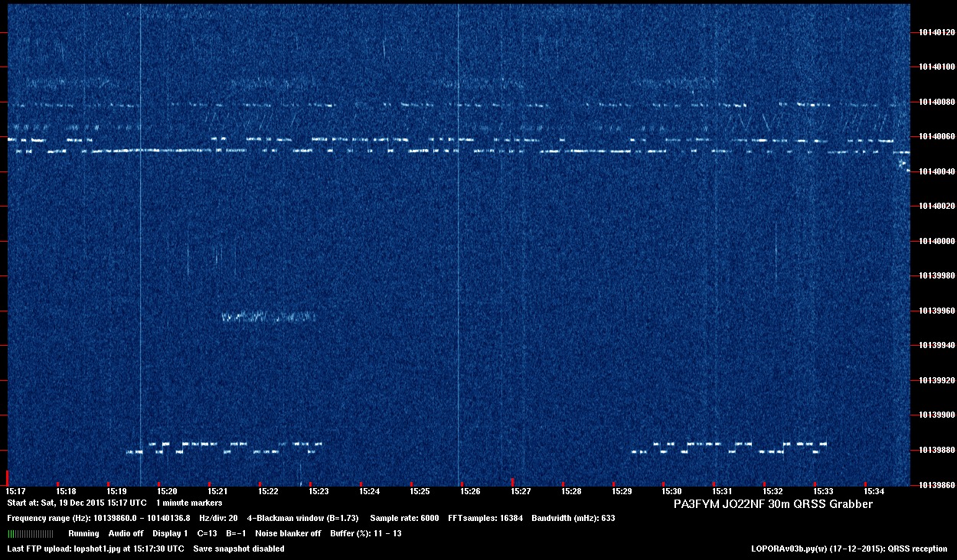This screenshot has height=560, width=957.
Task: Click the 15:22 time label
Action: pyautogui.click(x=268, y=491)
